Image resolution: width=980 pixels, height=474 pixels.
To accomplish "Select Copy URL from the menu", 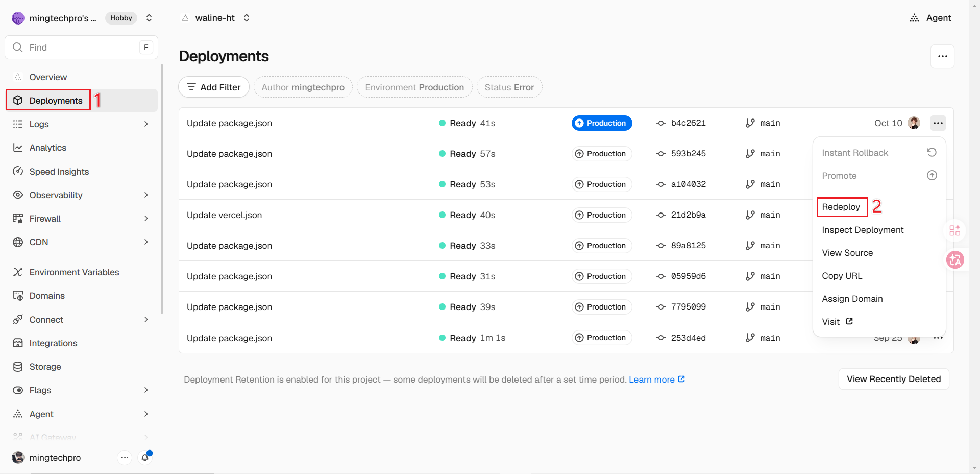I will point(842,276).
